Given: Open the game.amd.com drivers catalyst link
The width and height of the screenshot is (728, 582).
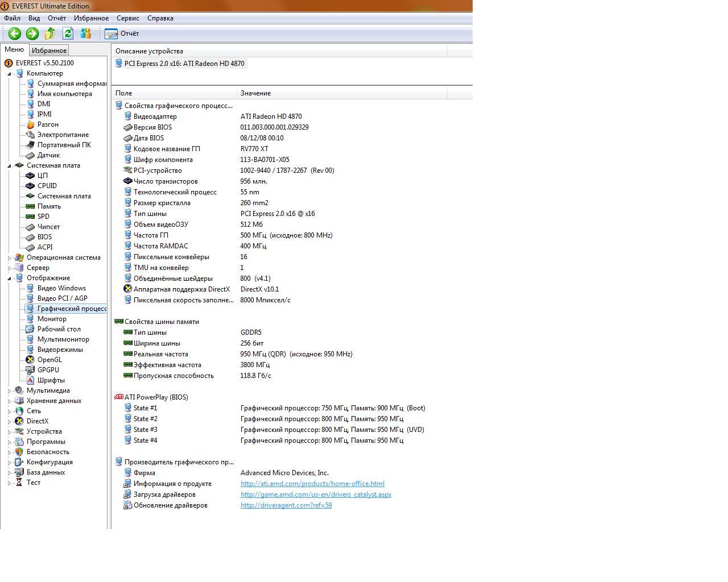Looking at the screenshot, I should [316, 494].
